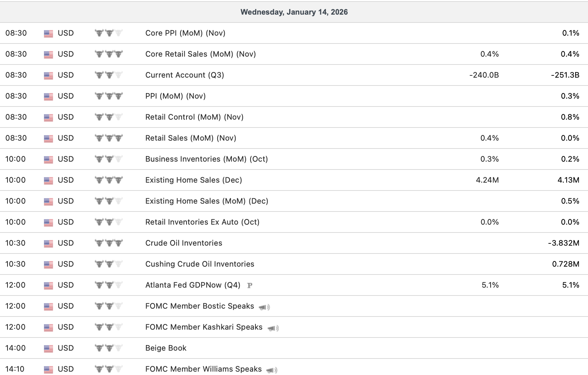The width and height of the screenshot is (588, 375).
Task: Open Retail Control (MoM) (Nov) event
Action: point(194,117)
